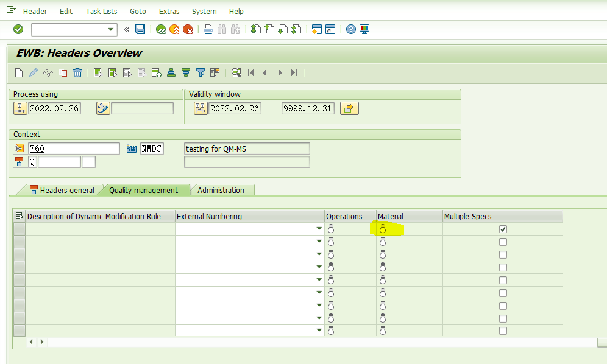Uncheck the checked Multiple Specs checkbox
607x364 pixels.
pos(503,229)
